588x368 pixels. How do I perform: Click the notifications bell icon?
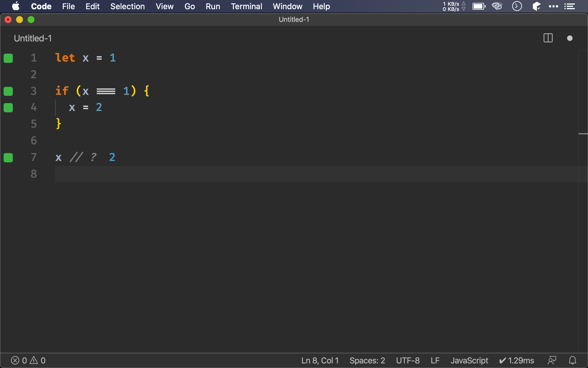pyautogui.click(x=572, y=360)
